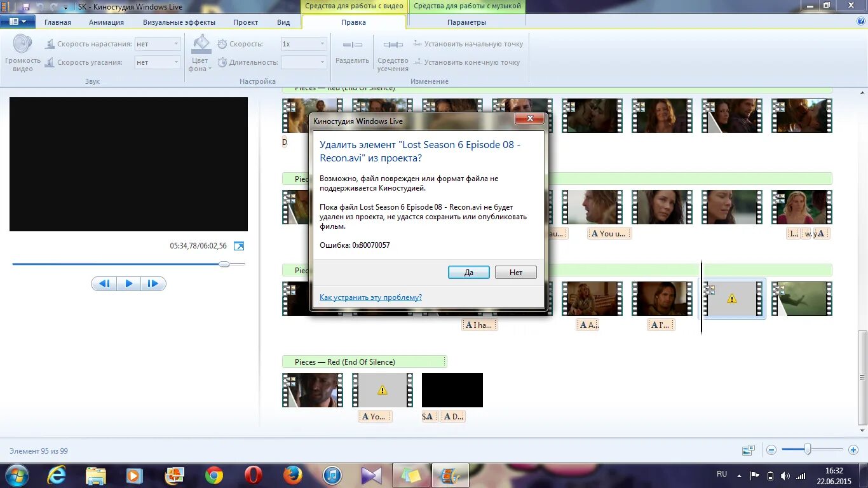
Task: Confirm removal with the Да button
Action: pos(469,272)
